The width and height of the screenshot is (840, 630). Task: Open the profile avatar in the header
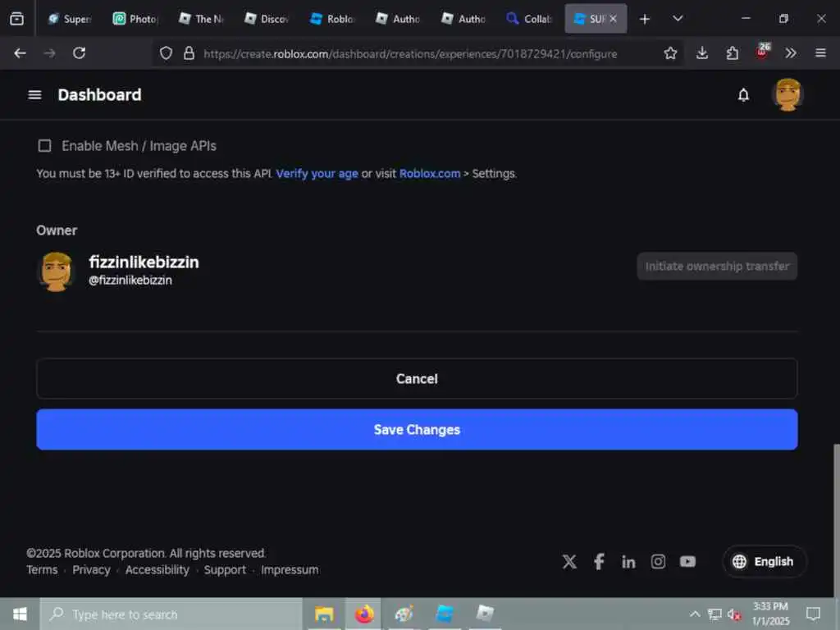pyautogui.click(x=787, y=95)
